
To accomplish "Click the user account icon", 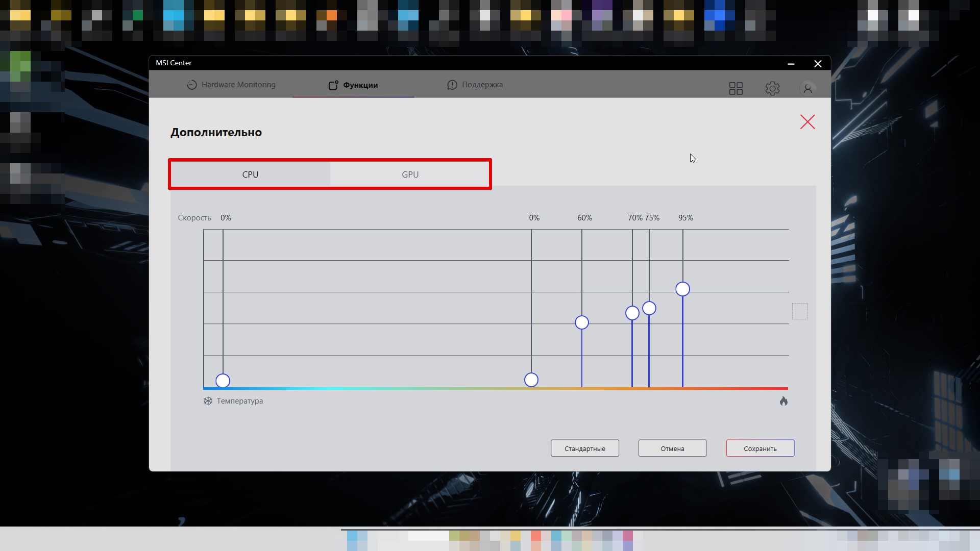I will pyautogui.click(x=807, y=87).
